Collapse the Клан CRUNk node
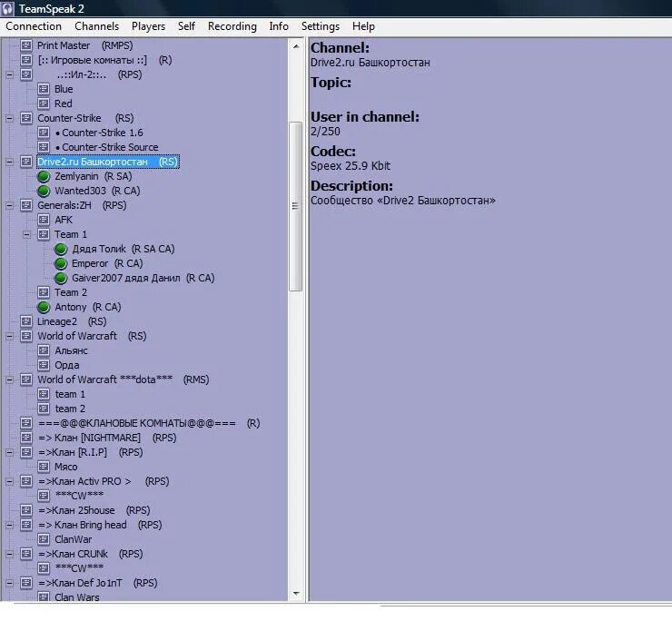This screenshot has width=672, height=621. pyautogui.click(x=9, y=555)
